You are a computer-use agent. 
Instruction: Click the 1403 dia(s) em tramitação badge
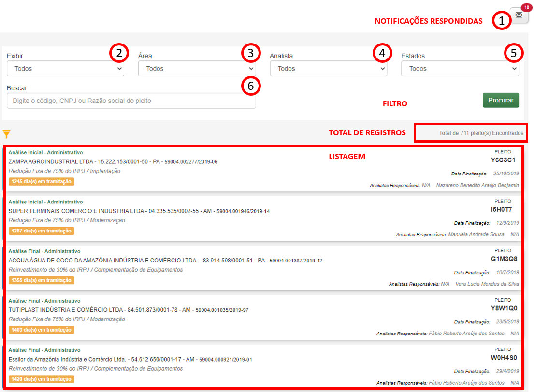coord(41,330)
